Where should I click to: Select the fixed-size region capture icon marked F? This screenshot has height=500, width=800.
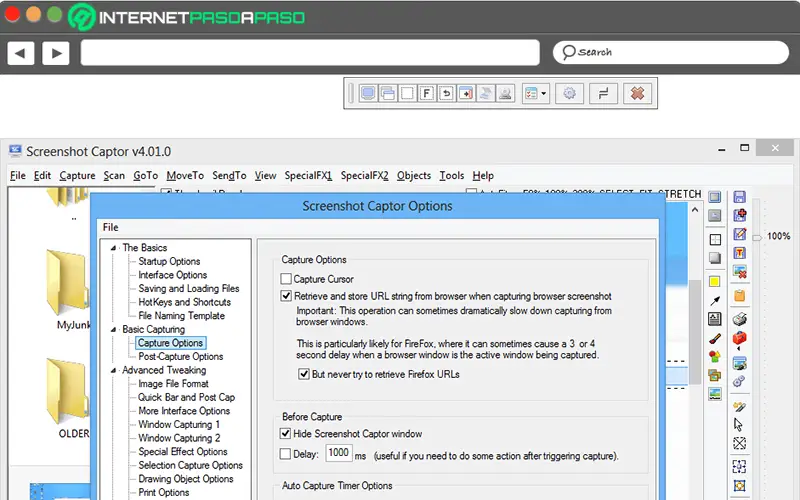tap(425, 94)
